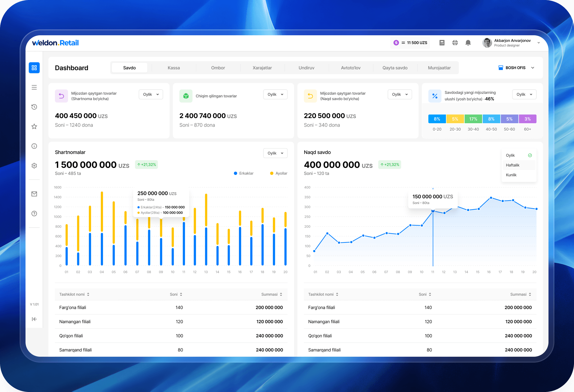The height and width of the screenshot is (392, 574).
Task: Click the green 17% age segment
Action: 473,119
